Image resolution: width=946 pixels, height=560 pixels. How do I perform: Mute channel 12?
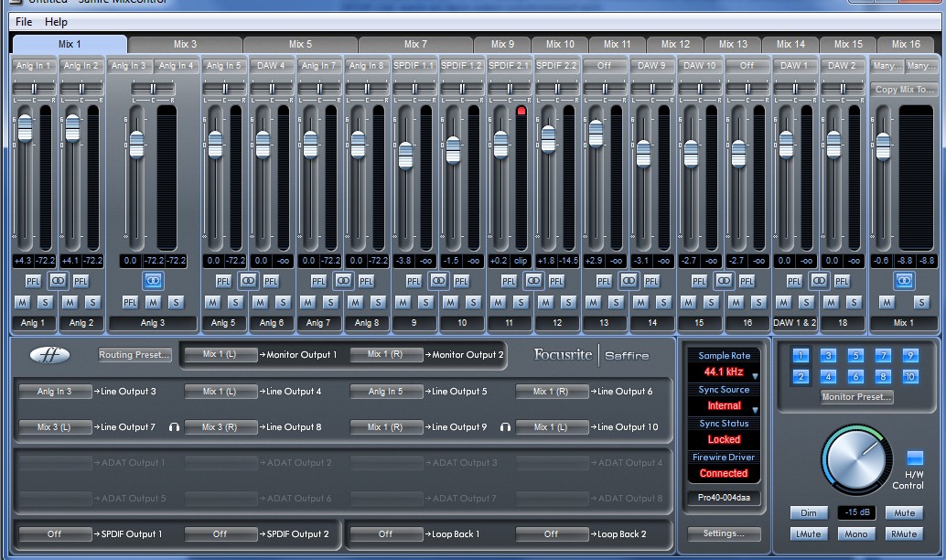[x=545, y=302]
